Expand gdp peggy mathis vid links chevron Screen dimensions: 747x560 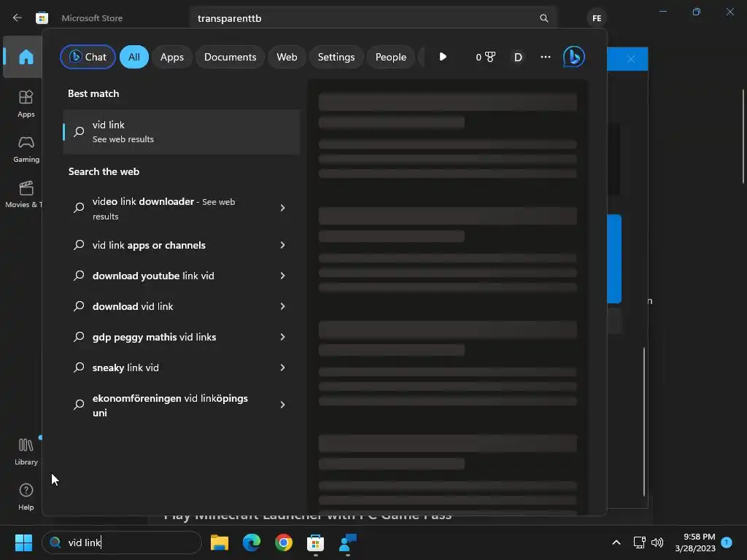282,337
